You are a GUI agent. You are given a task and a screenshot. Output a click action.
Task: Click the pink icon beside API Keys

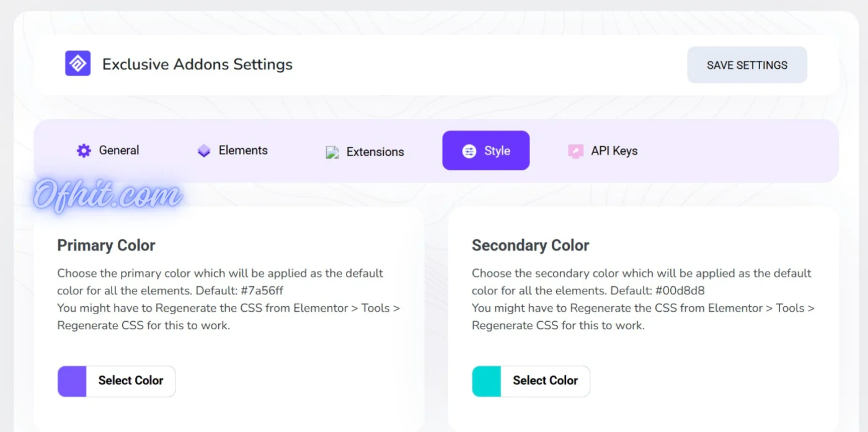(x=575, y=151)
